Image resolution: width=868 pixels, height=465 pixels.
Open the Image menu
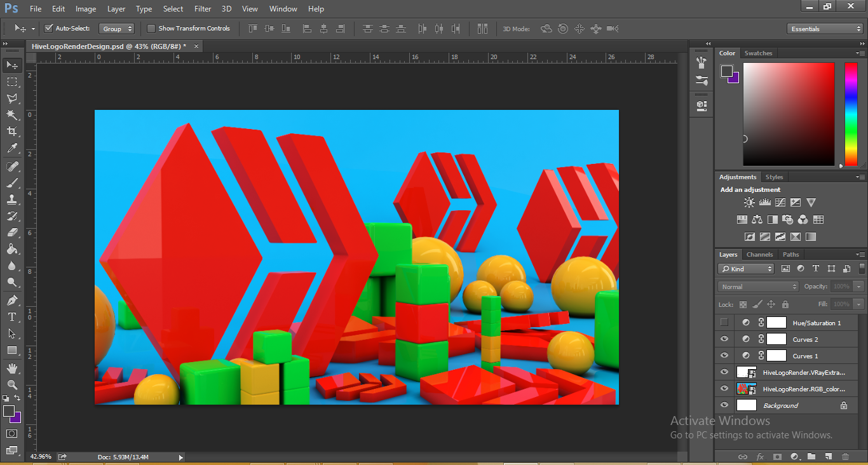click(x=86, y=9)
